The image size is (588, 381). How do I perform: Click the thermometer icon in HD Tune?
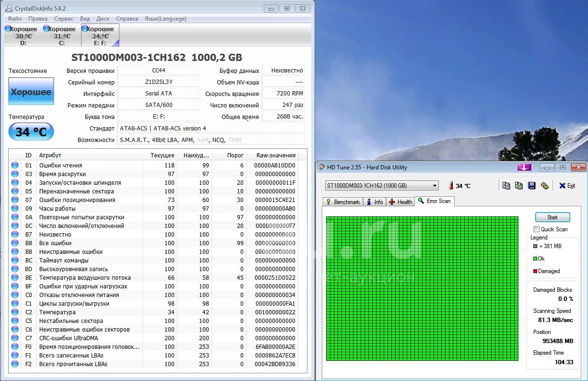[451, 186]
